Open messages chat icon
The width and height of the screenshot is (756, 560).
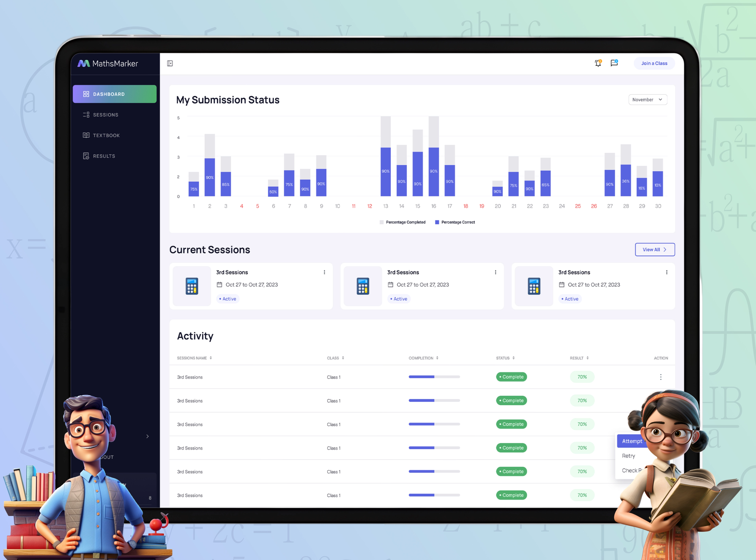click(614, 63)
